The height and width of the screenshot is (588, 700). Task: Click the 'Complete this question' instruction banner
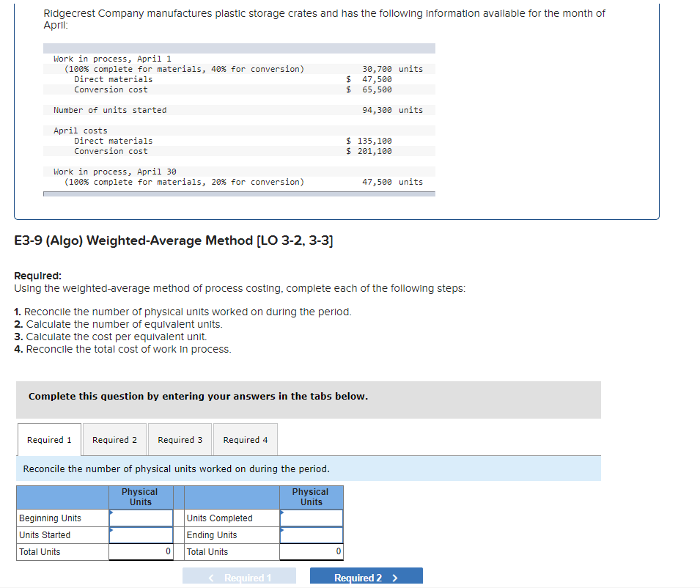pyautogui.click(x=309, y=400)
